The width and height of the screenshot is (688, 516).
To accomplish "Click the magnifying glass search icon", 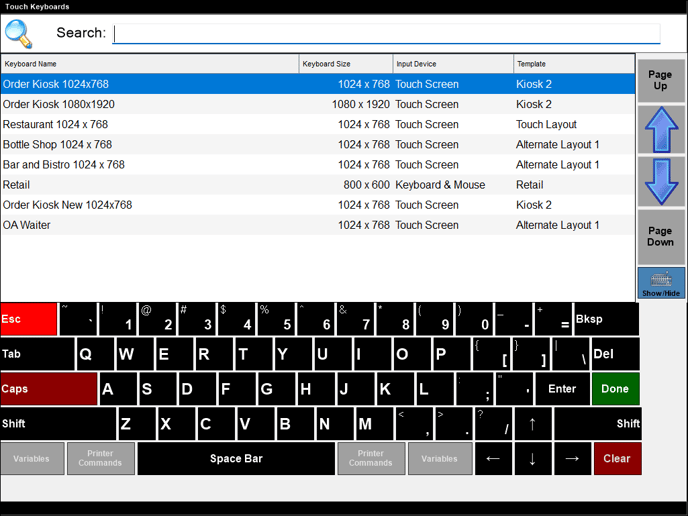I will coord(19,33).
